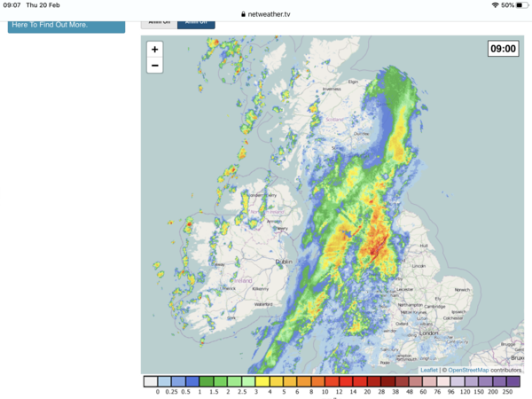Open the Leaflet attribution link
This screenshot has width=532, height=399.
[x=429, y=370]
